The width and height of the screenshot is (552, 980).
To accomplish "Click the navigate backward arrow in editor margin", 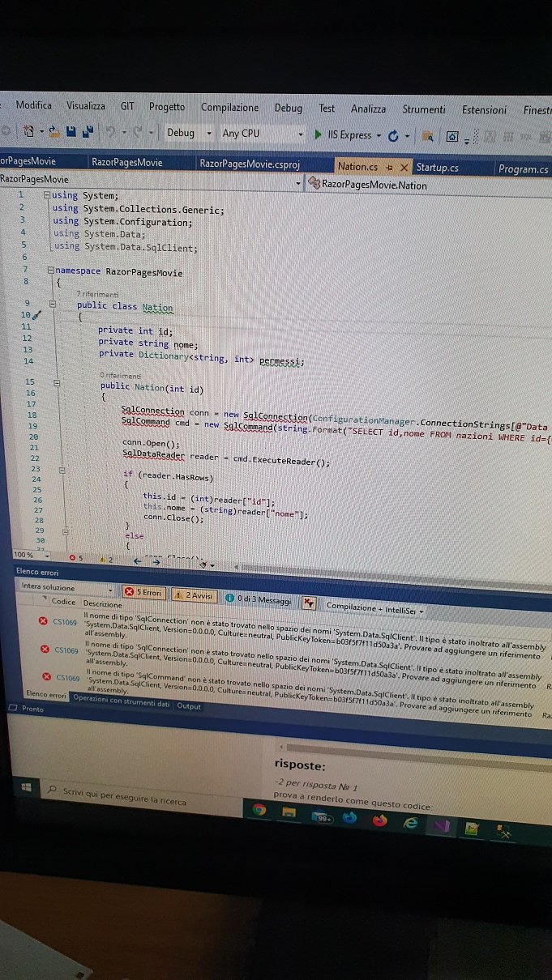I will (138, 560).
